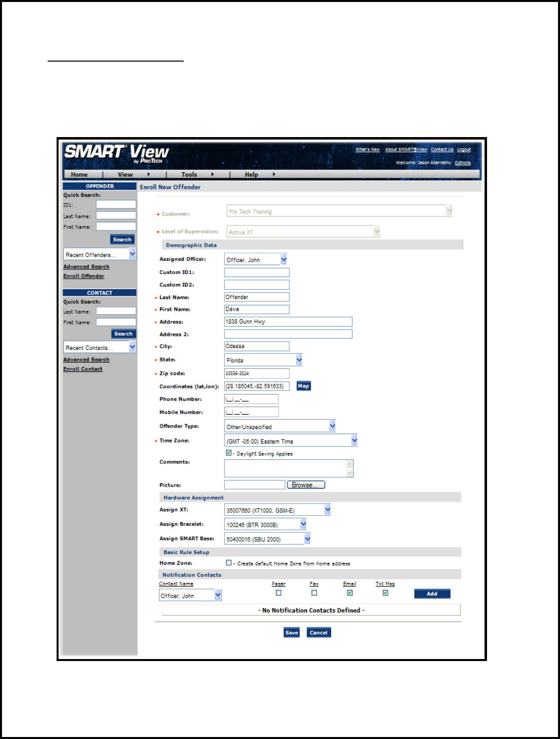The height and width of the screenshot is (739, 560).
Task: Open the State dropdown
Action: [x=264, y=360]
